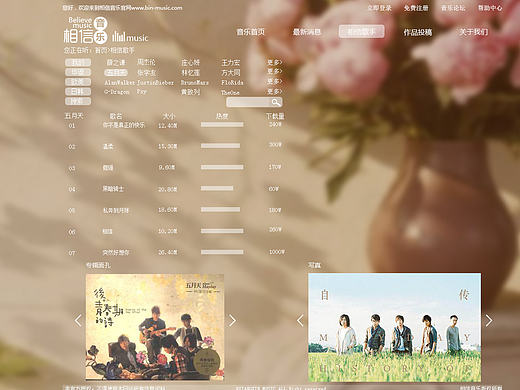The width and height of the screenshot is (520, 390).
Task: Choose artist BrunoMars
Action: pyautogui.click(x=195, y=82)
